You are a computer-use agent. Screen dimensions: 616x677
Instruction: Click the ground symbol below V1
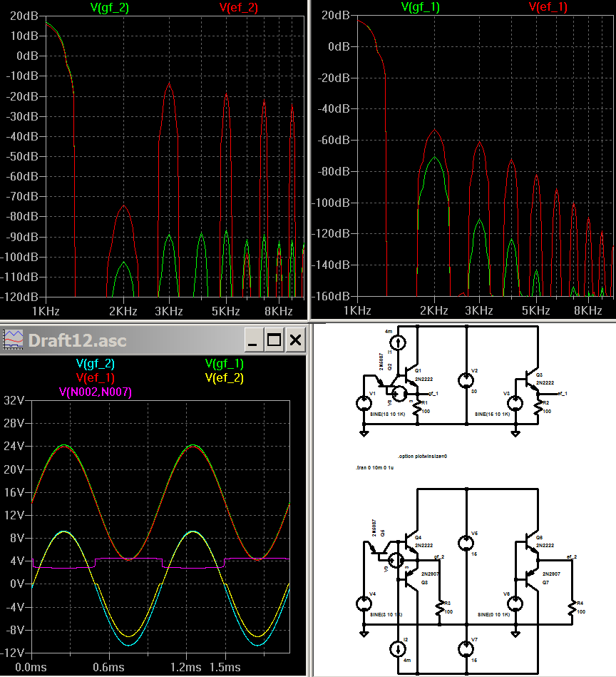(364, 433)
